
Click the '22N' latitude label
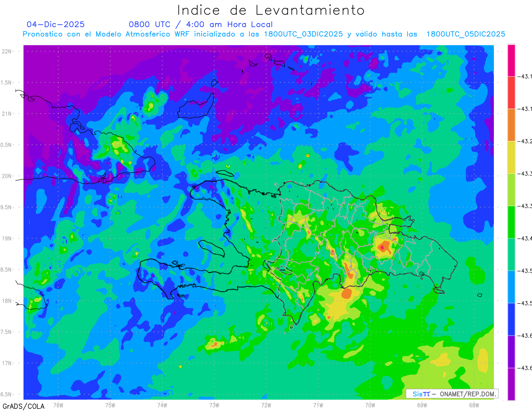click(x=7, y=51)
